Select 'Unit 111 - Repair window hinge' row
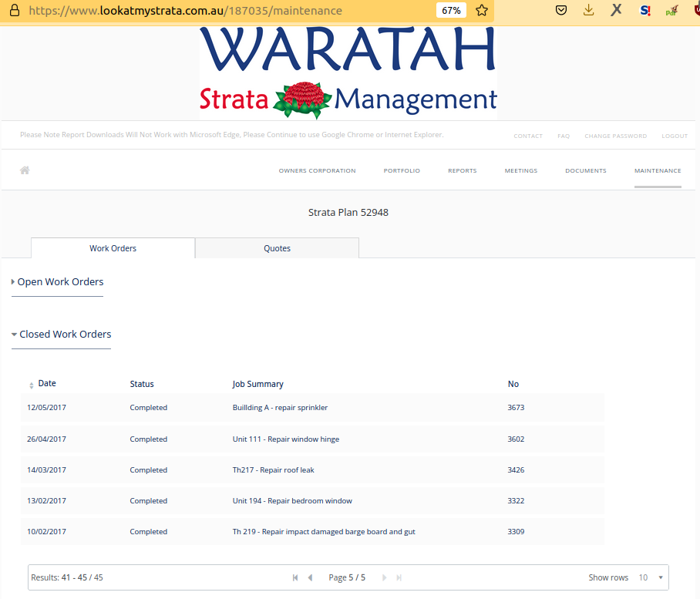The width and height of the screenshot is (700, 599). (x=312, y=439)
